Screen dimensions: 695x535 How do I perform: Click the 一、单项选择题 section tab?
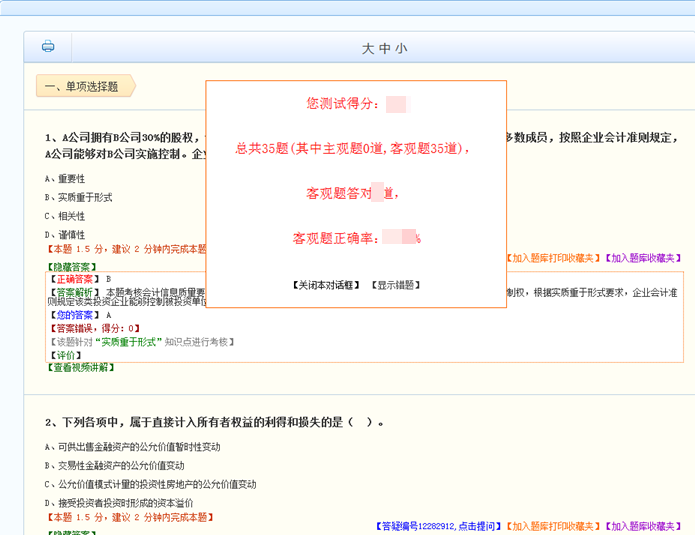83,87
